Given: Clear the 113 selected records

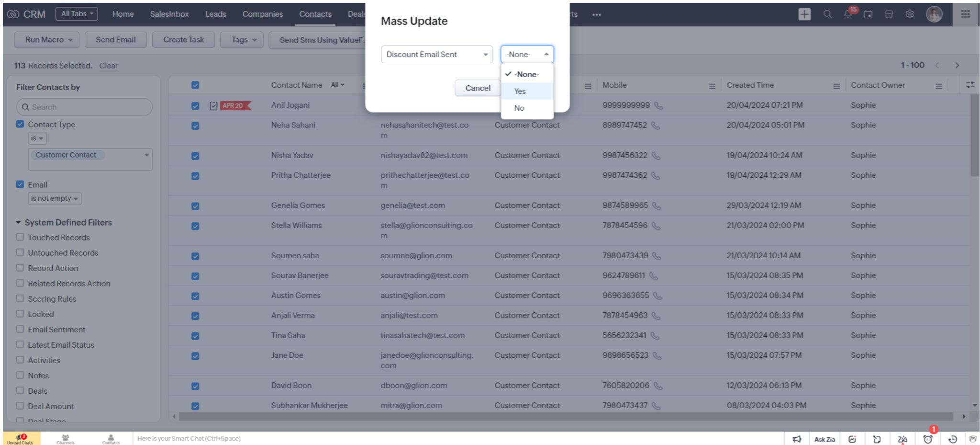Looking at the screenshot, I should [108, 66].
